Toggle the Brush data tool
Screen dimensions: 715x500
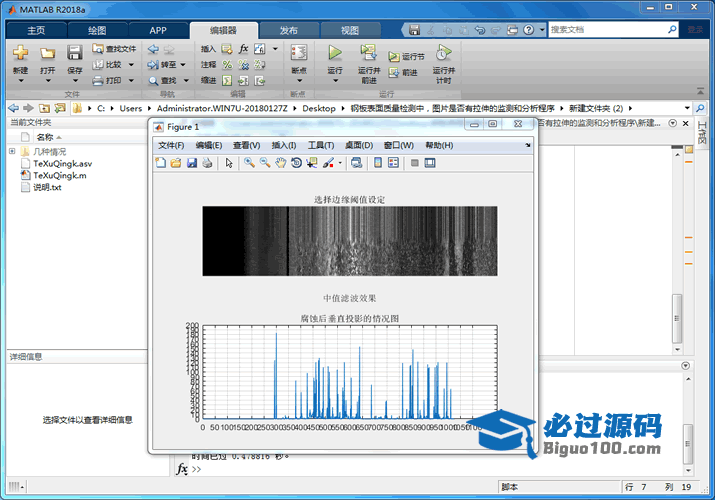coord(328,163)
